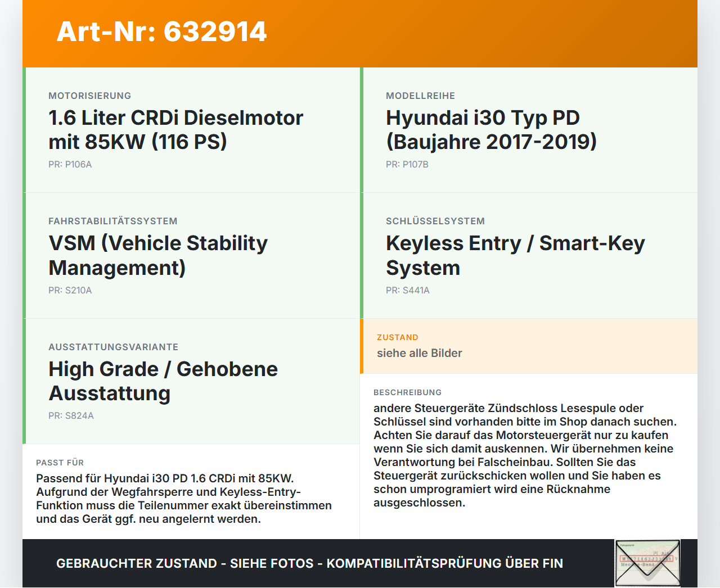
Task: Select the VSM Vehicle Stability Management card
Action: point(191,256)
